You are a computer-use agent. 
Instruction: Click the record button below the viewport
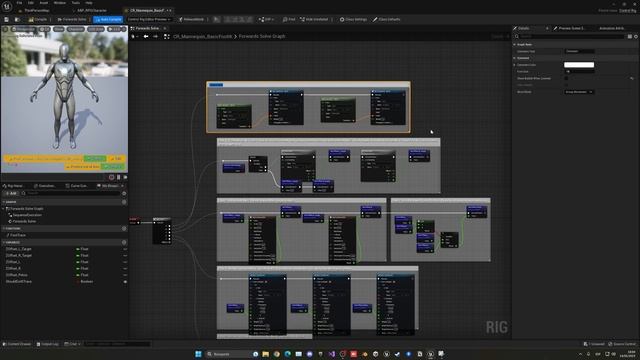coord(111,177)
